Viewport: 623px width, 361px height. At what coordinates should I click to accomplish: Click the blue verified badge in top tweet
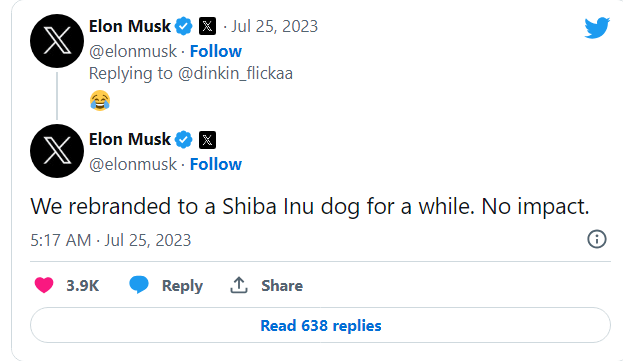click(184, 27)
